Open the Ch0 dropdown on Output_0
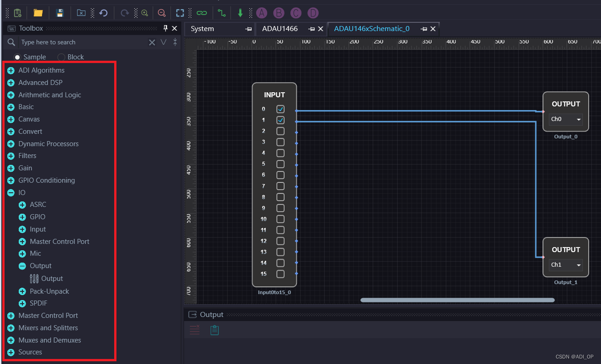This screenshot has height=364, width=601. [x=566, y=119]
